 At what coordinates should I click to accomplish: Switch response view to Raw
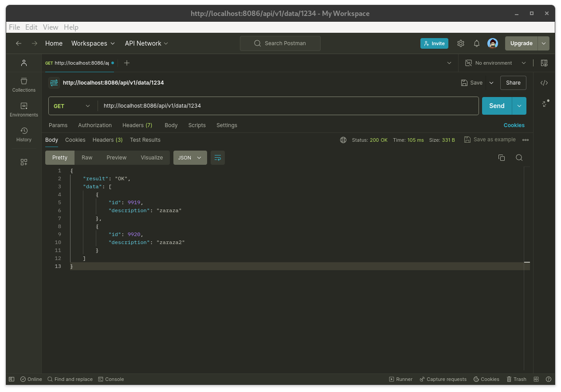[x=87, y=158]
